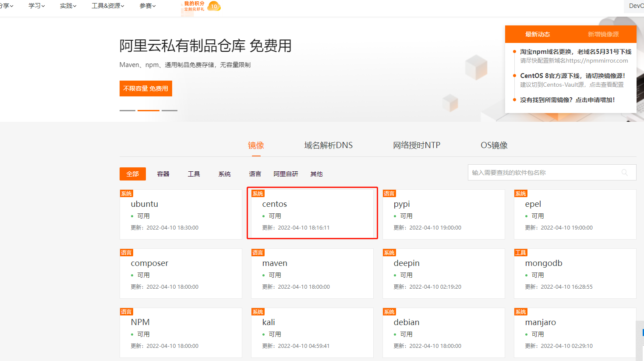Click the 语言 tag on pypi card
Viewport: 644px width, 361px height.
389,194
